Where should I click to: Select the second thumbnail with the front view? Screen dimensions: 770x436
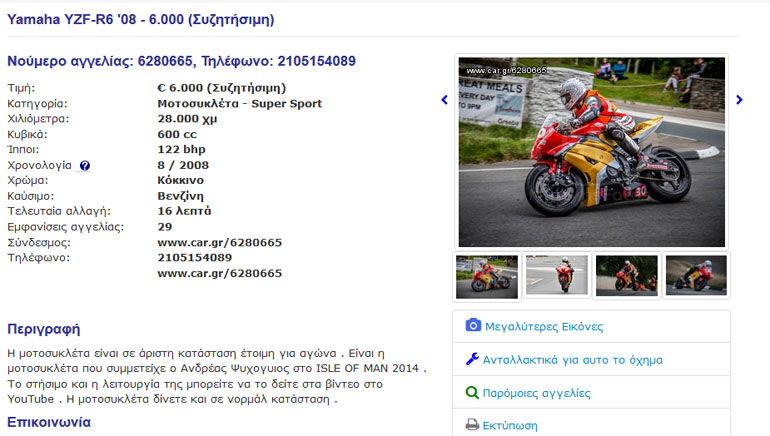(556, 275)
